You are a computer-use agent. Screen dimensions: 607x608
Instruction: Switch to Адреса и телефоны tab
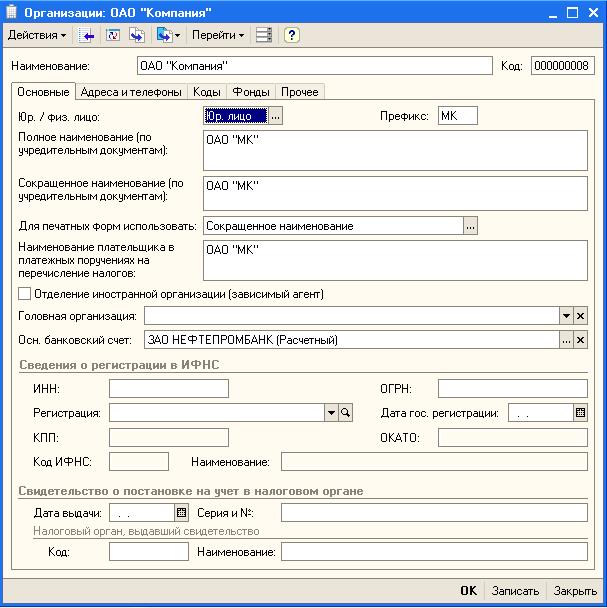point(131,92)
